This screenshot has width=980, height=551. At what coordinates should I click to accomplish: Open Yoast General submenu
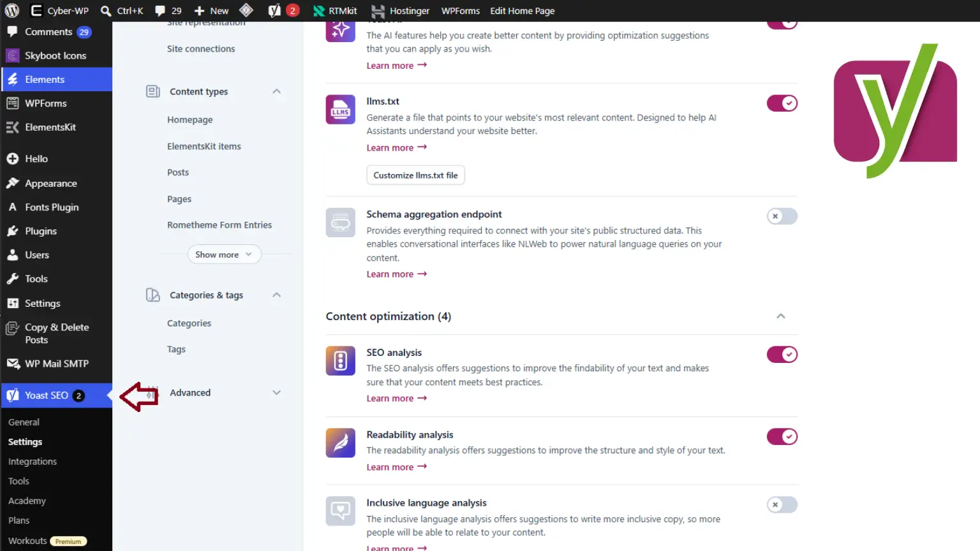point(24,422)
